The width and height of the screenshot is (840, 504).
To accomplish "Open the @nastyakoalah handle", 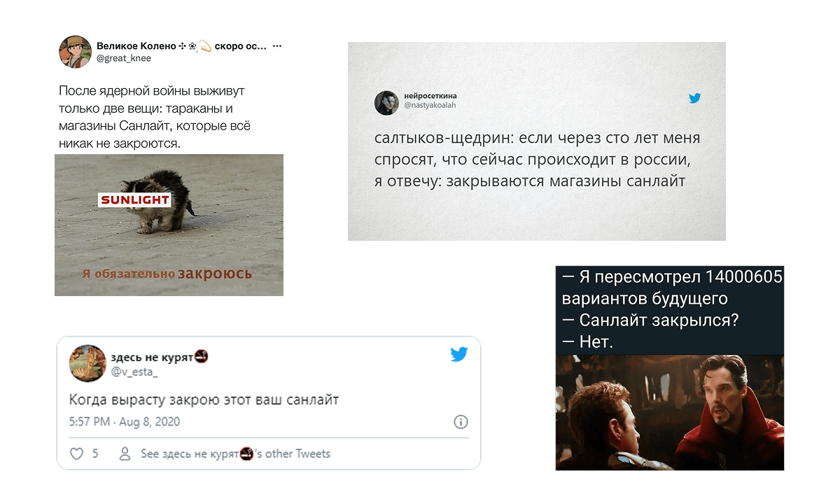I will [430, 105].
